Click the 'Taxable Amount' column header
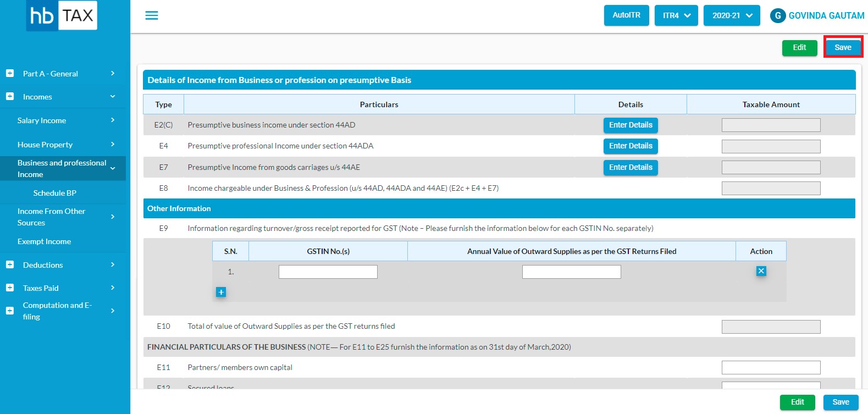Viewport: 868px width, 414px height. (771, 104)
